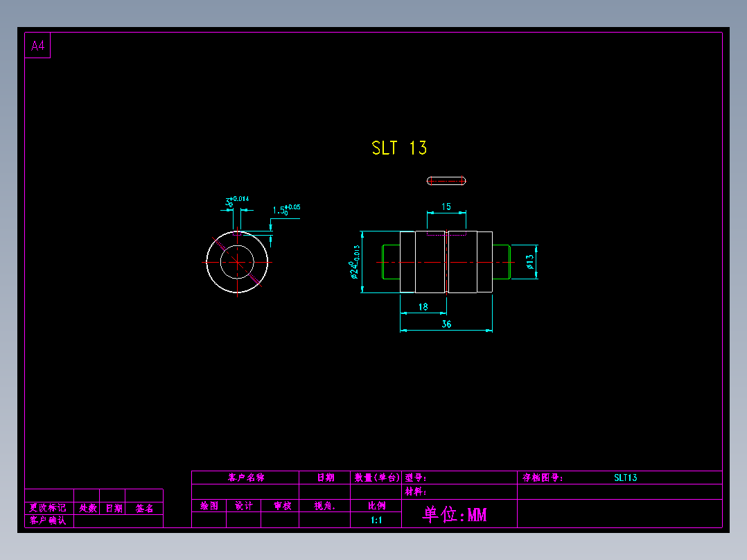Click the "设计" cell
Image resolution: width=747 pixels, height=560 pixels.
[244, 506]
